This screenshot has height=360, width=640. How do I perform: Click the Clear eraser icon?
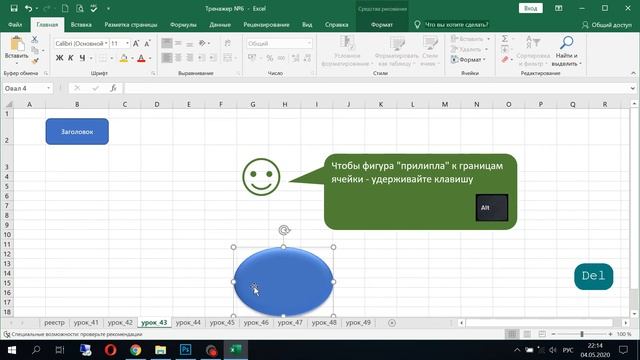[x=505, y=60]
